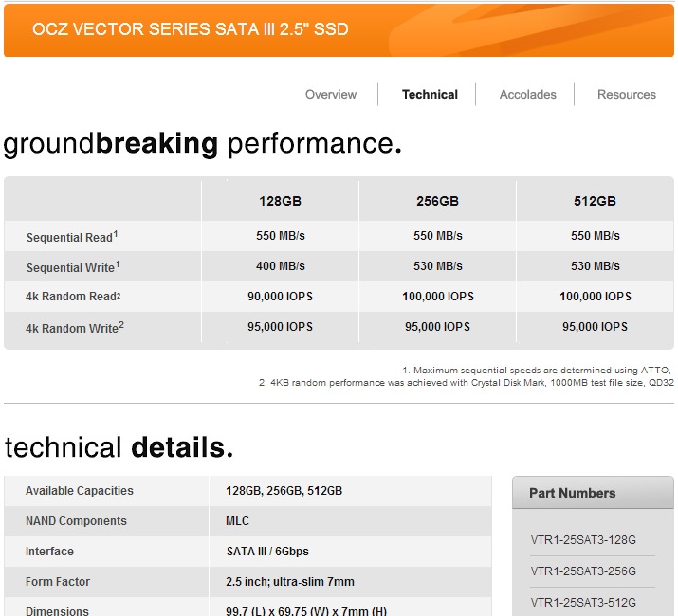678x616 pixels.
Task: Switch to the Accolades tab
Action: (x=528, y=95)
